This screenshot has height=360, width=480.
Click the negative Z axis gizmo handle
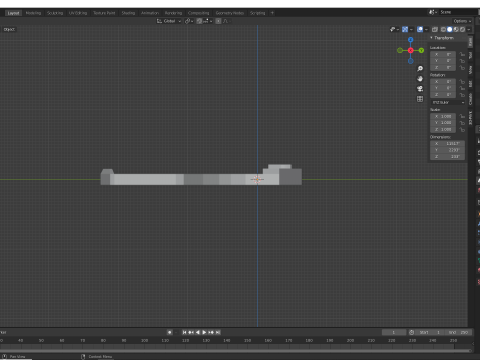(x=411, y=61)
